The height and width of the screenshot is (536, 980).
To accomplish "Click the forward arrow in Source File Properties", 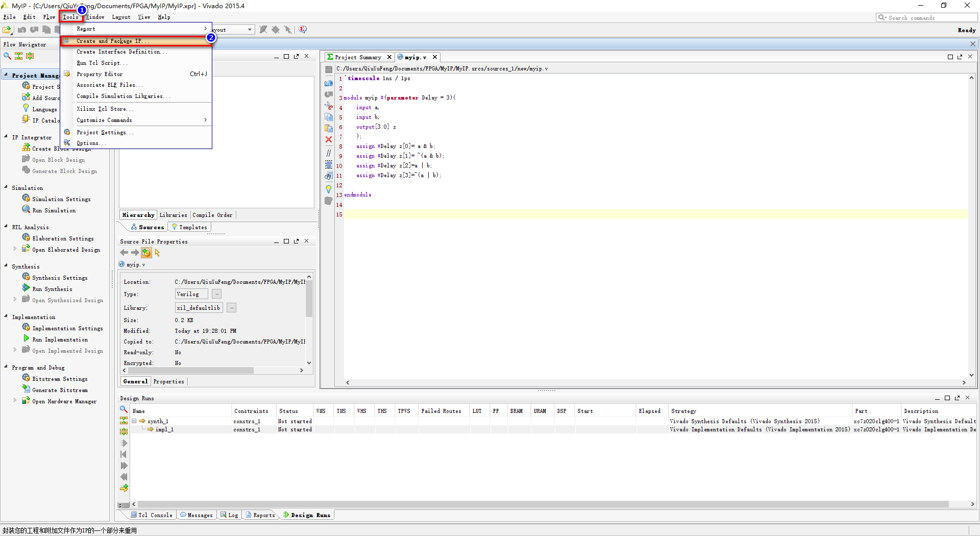I will click(x=135, y=253).
